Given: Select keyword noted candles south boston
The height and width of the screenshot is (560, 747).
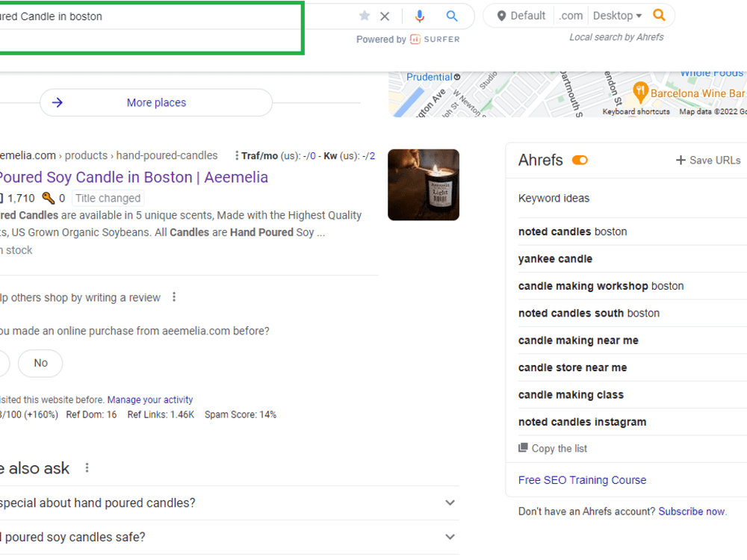Looking at the screenshot, I should pos(589,314).
